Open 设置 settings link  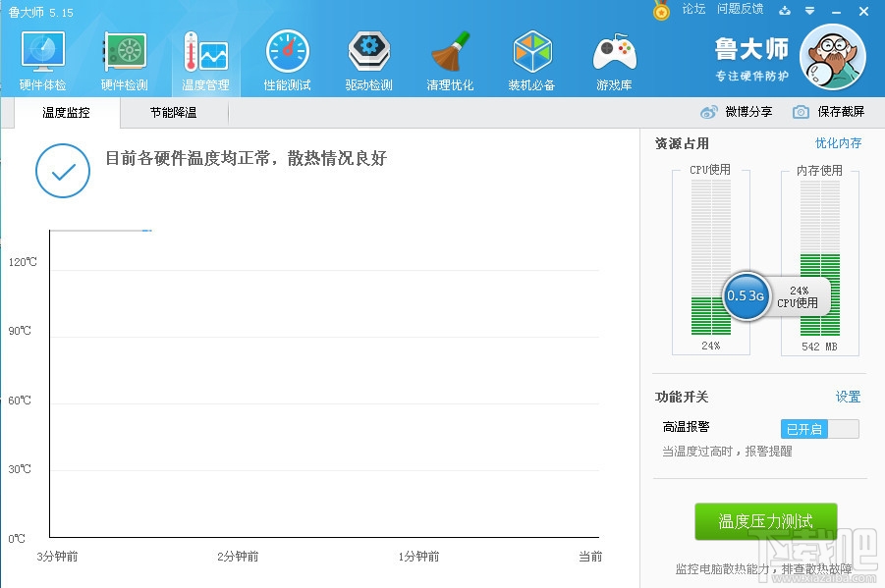tap(848, 397)
